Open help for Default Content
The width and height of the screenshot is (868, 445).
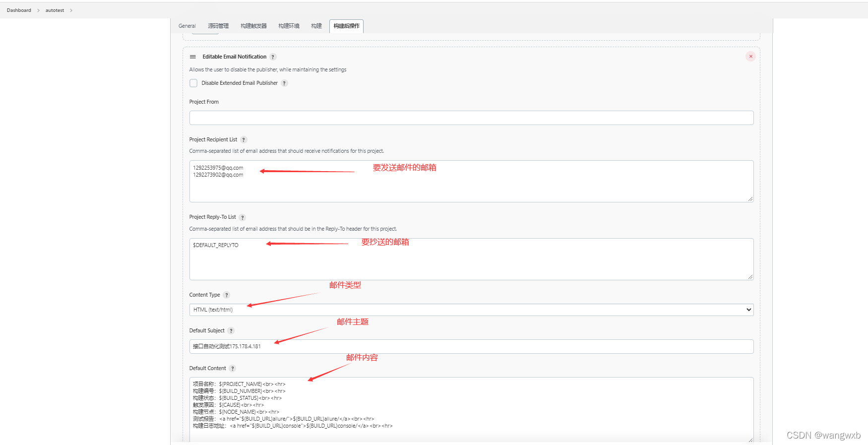click(x=233, y=369)
